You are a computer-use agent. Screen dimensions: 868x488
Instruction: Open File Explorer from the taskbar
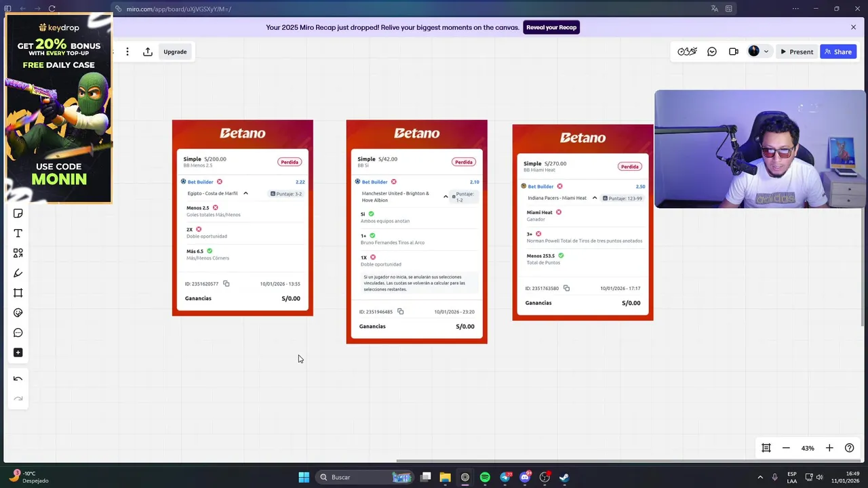pyautogui.click(x=445, y=477)
